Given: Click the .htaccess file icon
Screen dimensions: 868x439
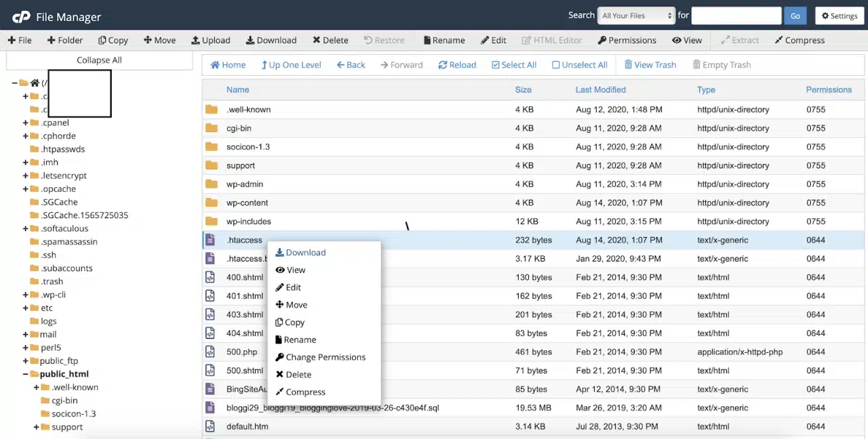Looking at the screenshot, I should pos(210,240).
